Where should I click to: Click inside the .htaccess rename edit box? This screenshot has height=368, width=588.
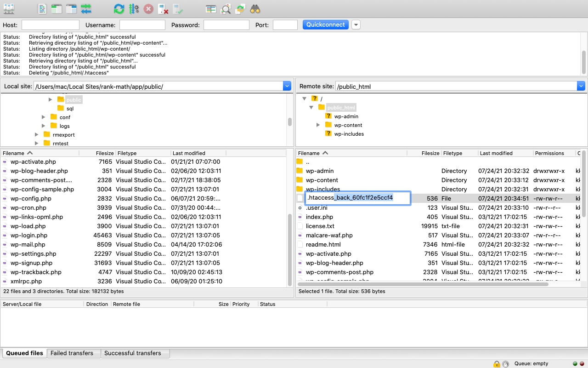click(x=358, y=198)
